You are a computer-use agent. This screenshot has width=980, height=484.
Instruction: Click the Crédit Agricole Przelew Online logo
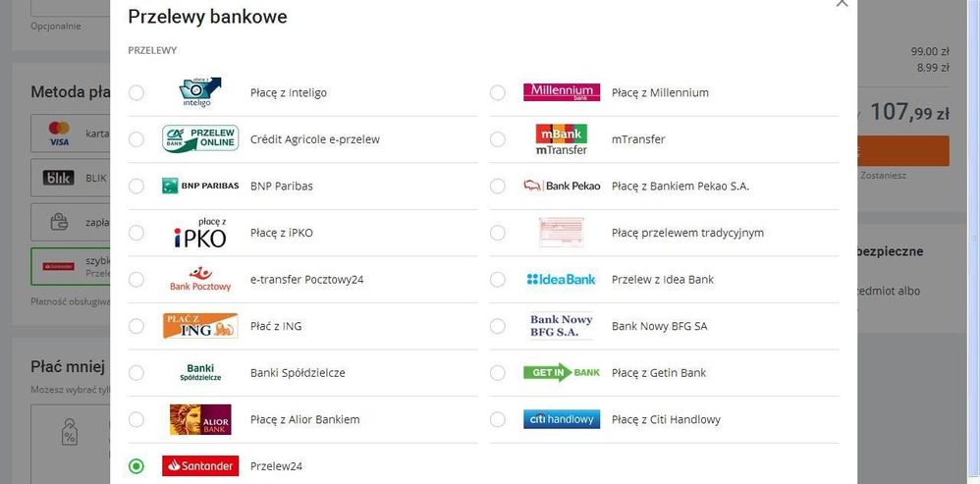200,139
